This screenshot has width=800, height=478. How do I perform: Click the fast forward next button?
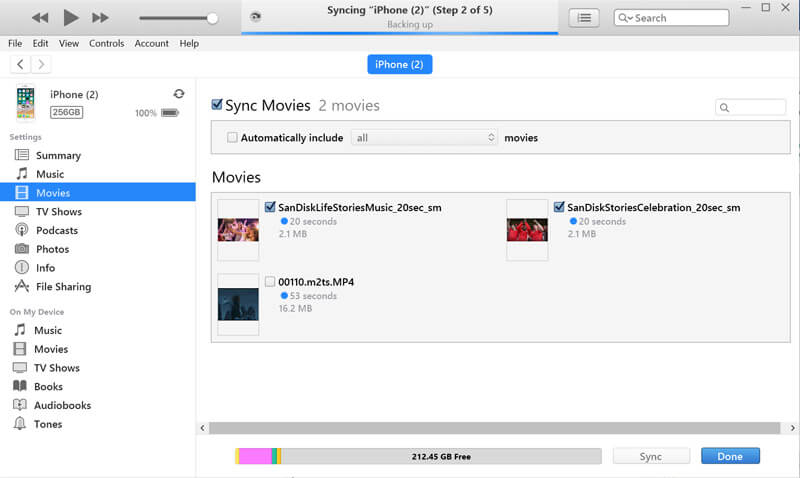click(100, 18)
